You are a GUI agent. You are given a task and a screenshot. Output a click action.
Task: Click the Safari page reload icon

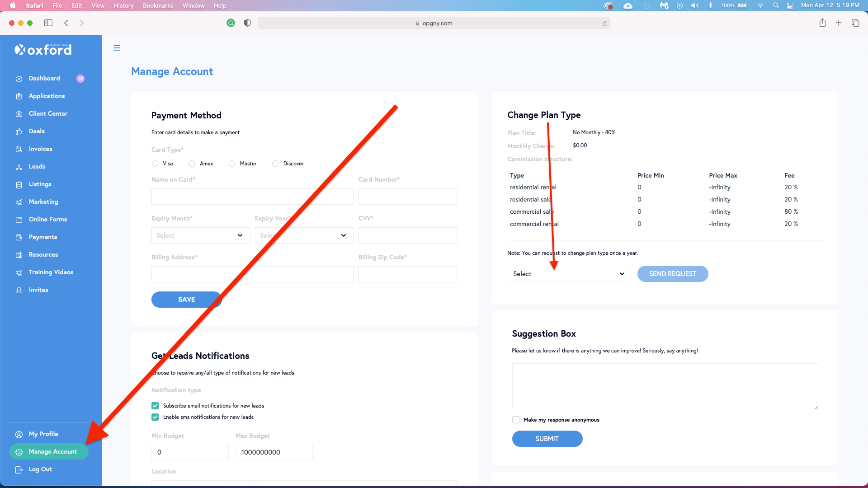(604, 23)
